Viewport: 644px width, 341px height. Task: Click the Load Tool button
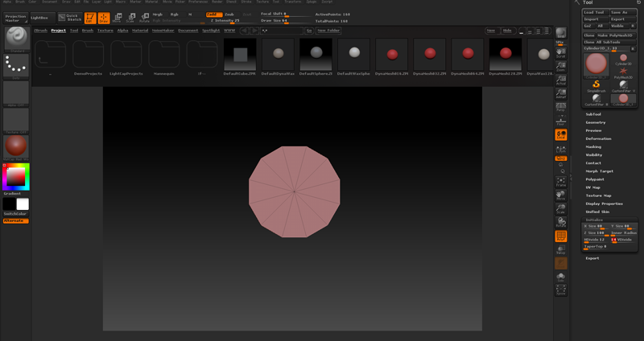click(594, 12)
